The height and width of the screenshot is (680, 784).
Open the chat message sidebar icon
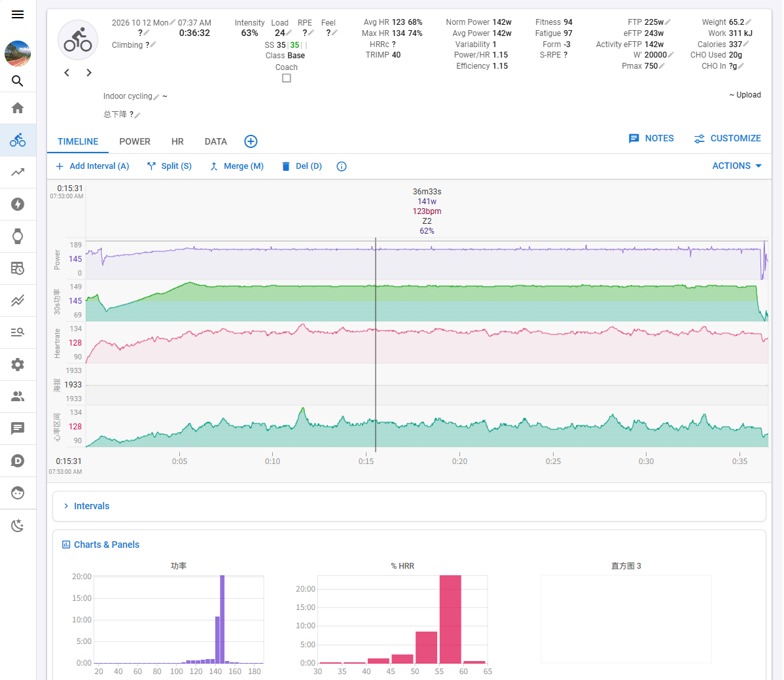18,429
